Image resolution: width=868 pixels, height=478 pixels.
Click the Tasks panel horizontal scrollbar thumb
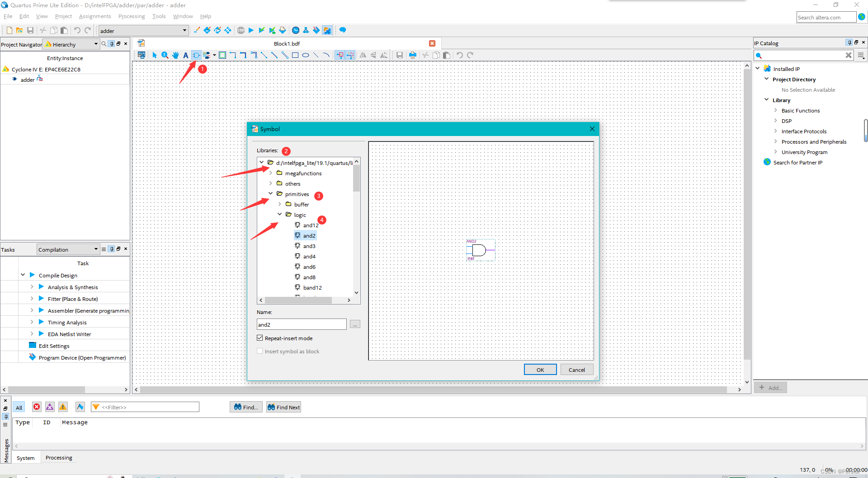47,389
